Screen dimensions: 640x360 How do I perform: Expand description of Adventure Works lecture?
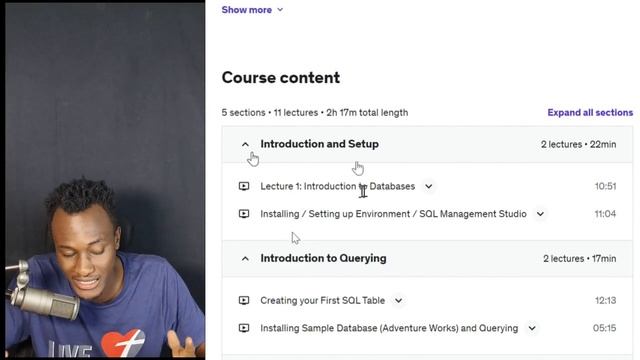coord(532,328)
